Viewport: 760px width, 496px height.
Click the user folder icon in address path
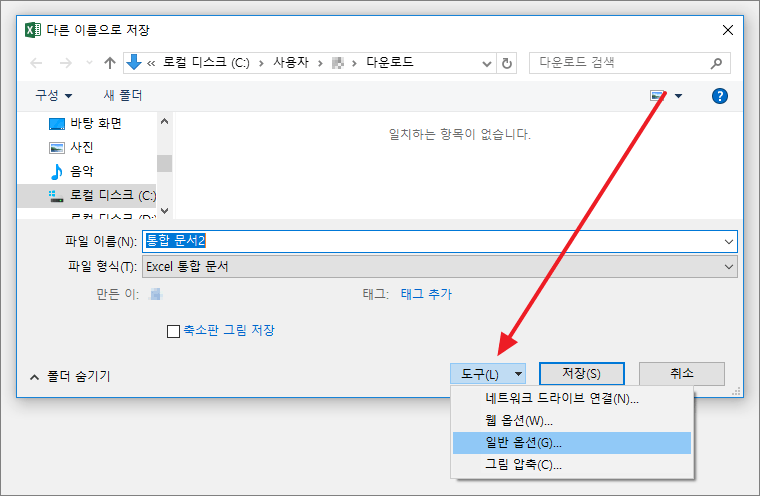pyautogui.click(x=338, y=63)
